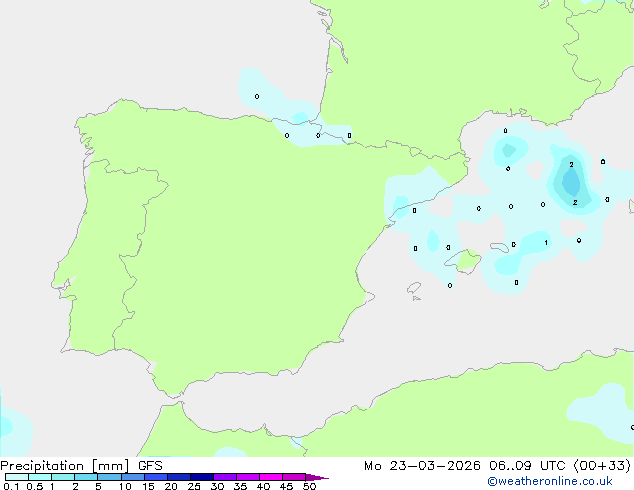Viewport: 634px width, 490px height.
Task: Click the 'Mo 23-03-2026' date text
Action: click(422, 466)
